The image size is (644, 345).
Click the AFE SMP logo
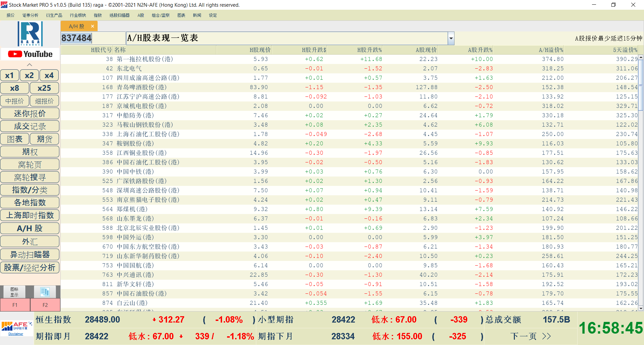point(16,326)
